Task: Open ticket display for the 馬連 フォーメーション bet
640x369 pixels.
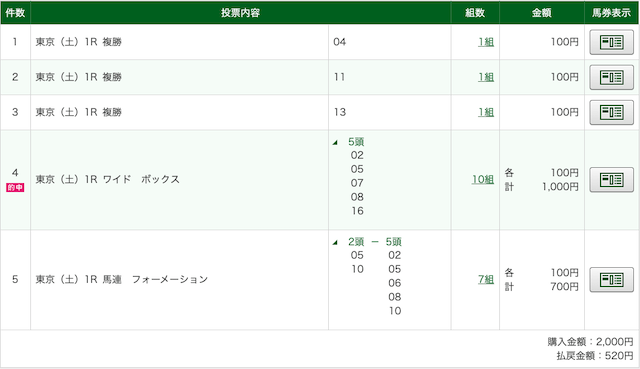Action: pyautogui.click(x=611, y=280)
